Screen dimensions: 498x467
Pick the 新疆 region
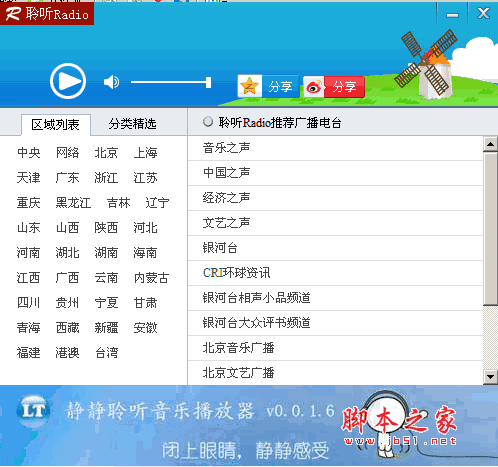coord(106,328)
